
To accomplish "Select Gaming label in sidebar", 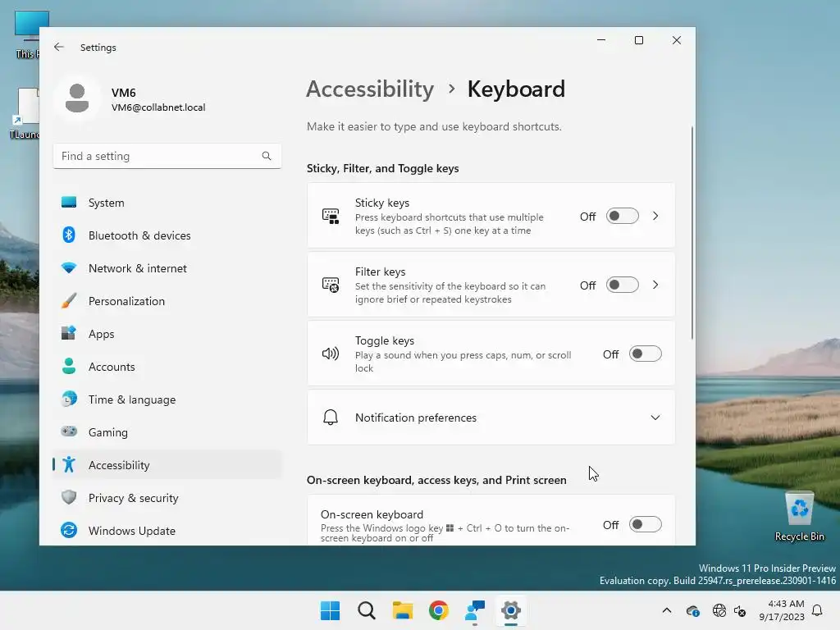I will (x=108, y=432).
